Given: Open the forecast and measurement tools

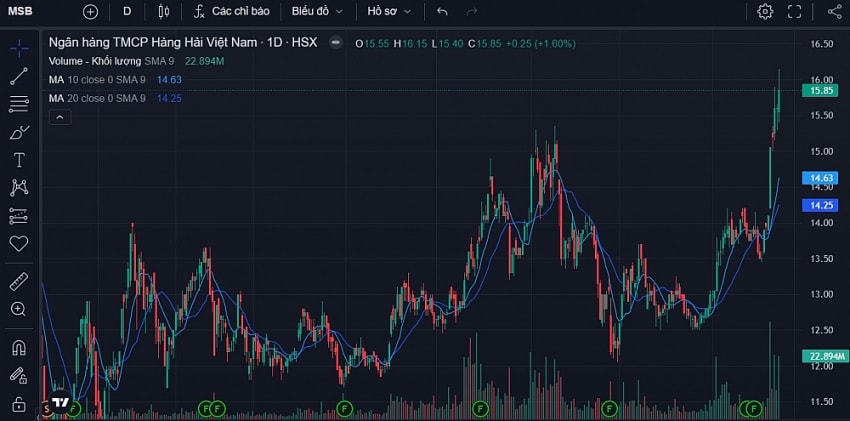Looking at the screenshot, I should tap(19, 216).
